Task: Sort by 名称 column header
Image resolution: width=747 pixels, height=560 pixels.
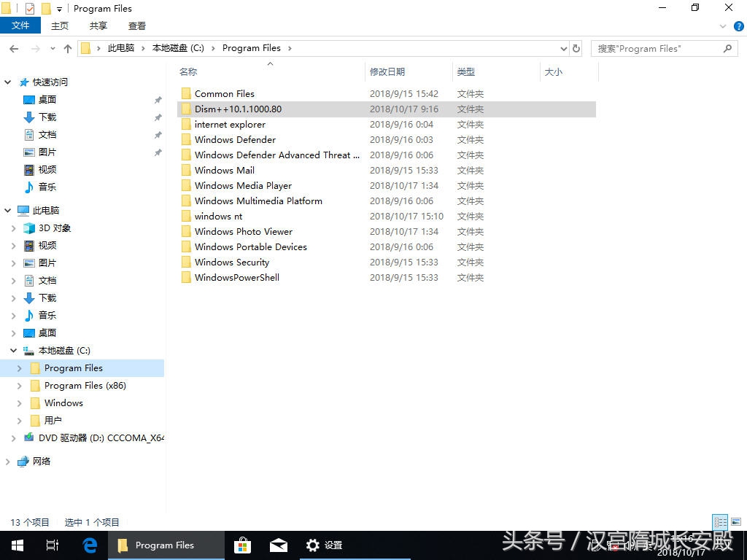Action: [x=188, y=72]
